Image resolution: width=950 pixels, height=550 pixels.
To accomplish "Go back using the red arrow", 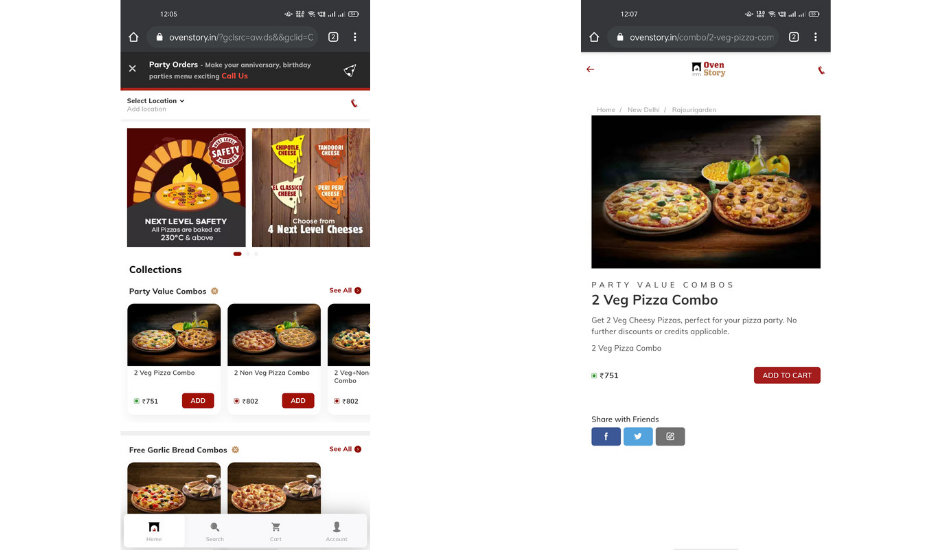I will click(x=590, y=69).
